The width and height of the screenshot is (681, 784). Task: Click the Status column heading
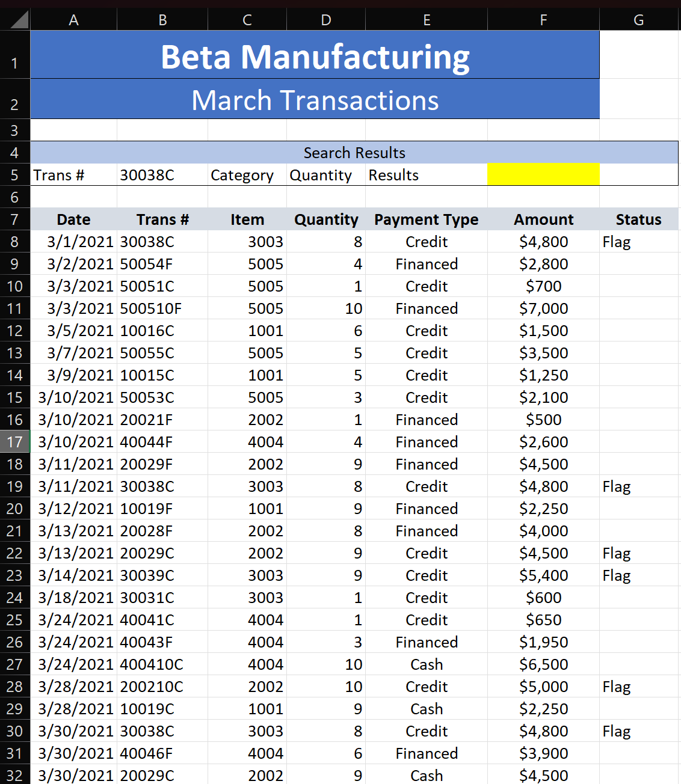[x=639, y=219]
